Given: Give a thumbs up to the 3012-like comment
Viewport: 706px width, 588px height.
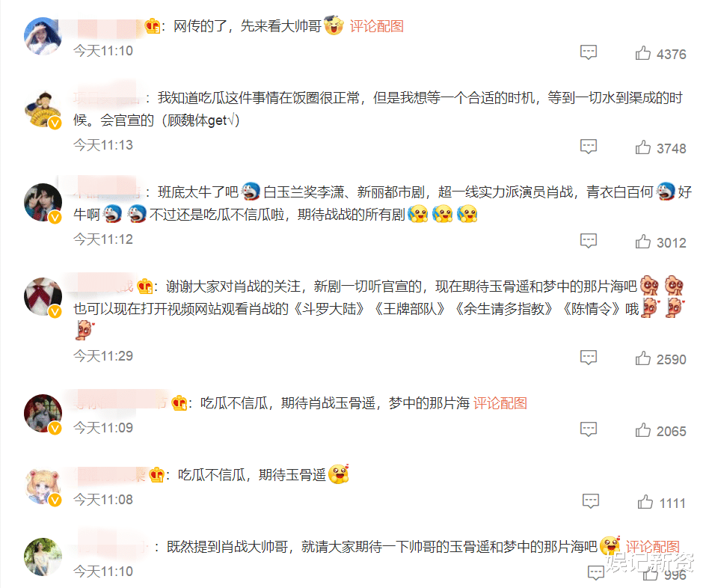Looking at the screenshot, I should pyautogui.click(x=642, y=242).
